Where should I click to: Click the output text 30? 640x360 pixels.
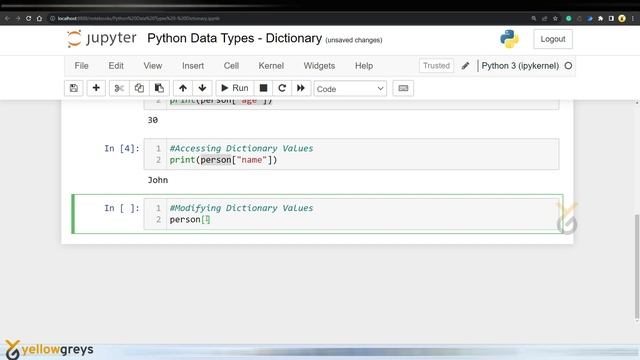click(x=153, y=120)
